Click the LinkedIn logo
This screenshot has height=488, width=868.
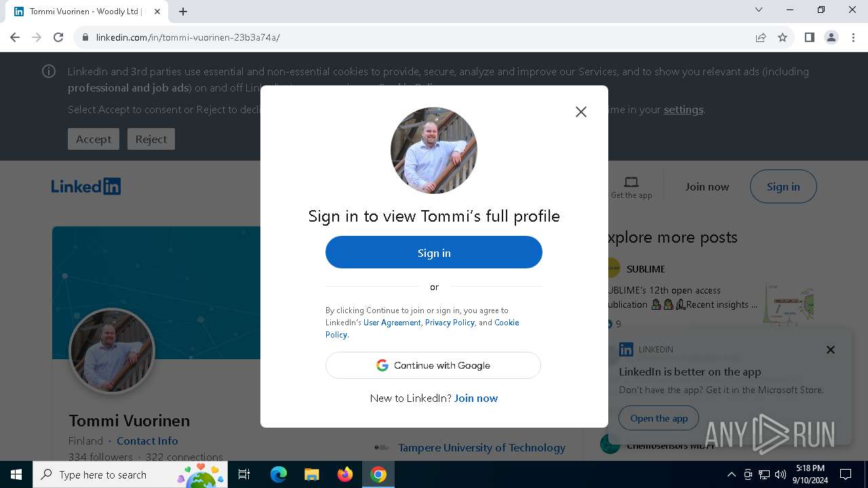pyautogui.click(x=86, y=186)
